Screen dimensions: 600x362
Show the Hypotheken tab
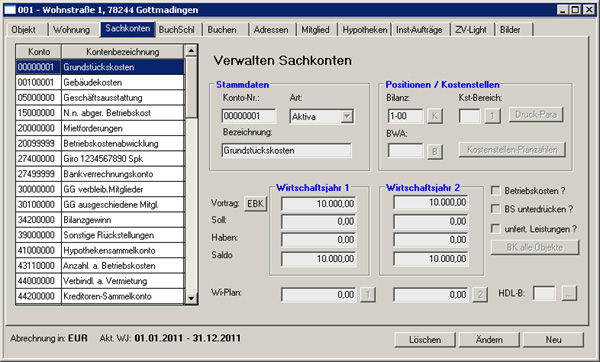point(365,29)
